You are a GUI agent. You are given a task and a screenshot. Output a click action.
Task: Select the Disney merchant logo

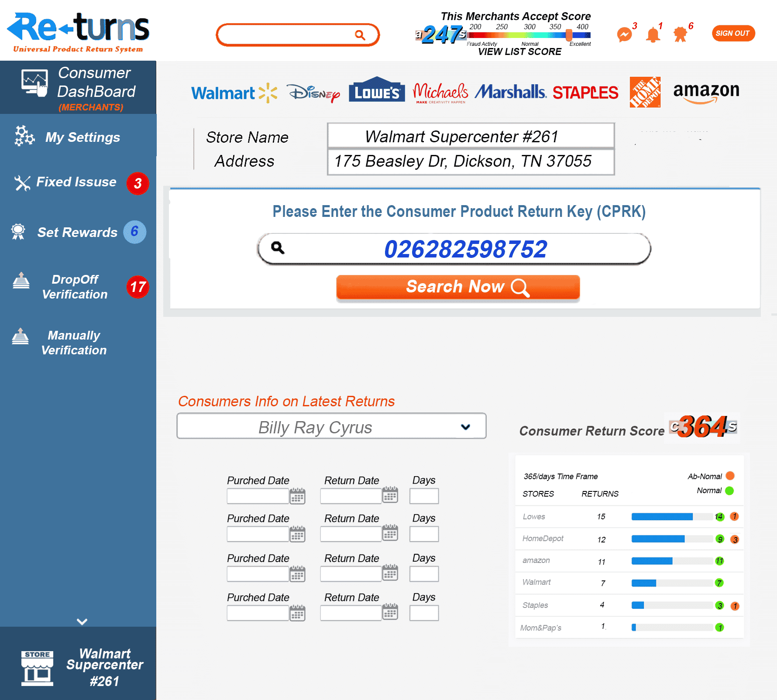[x=313, y=93]
